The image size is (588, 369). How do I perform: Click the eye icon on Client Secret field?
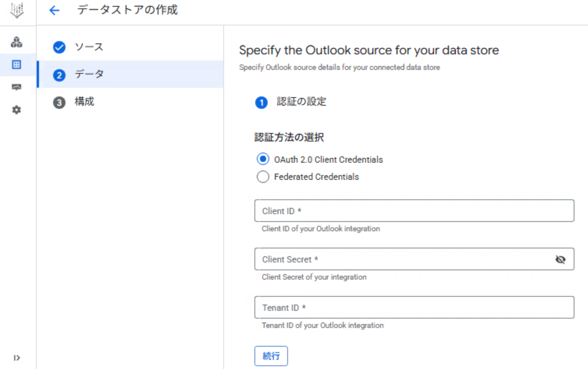click(560, 259)
